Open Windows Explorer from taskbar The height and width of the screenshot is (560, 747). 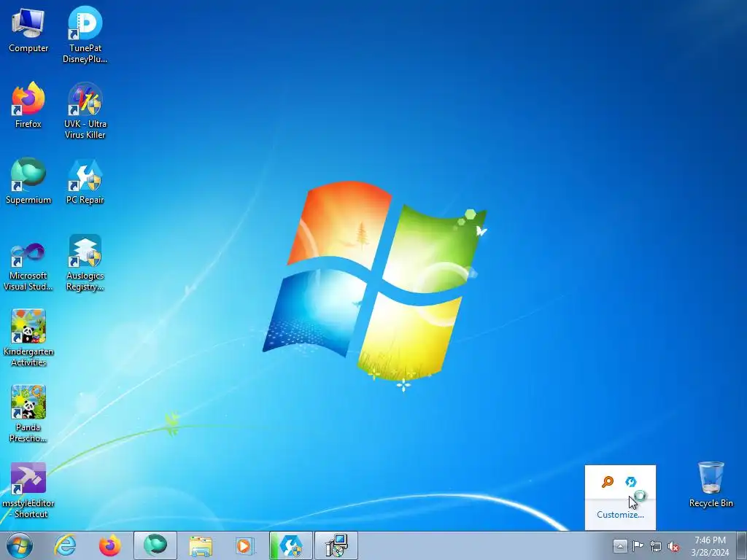pyautogui.click(x=201, y=545)
